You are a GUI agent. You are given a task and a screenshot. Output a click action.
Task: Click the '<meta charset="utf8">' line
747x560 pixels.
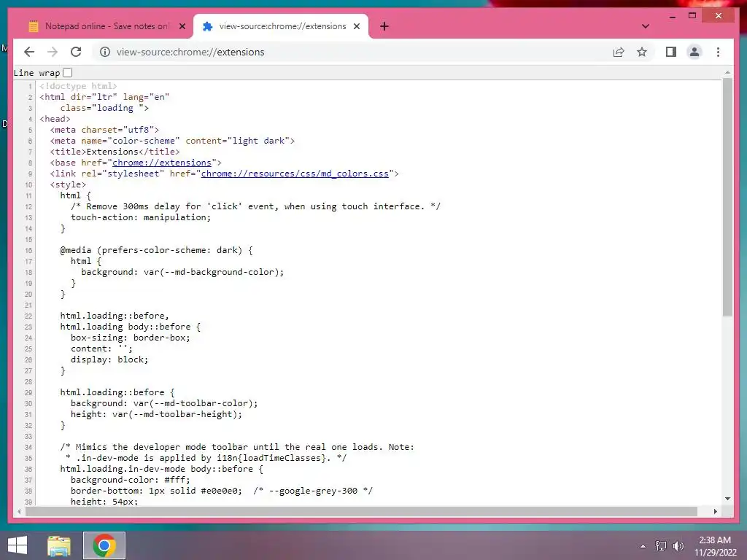[104, 130]
